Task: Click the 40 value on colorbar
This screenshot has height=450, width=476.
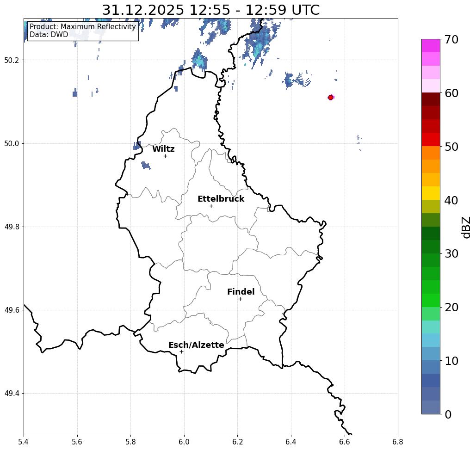Action: click(451, 200)
